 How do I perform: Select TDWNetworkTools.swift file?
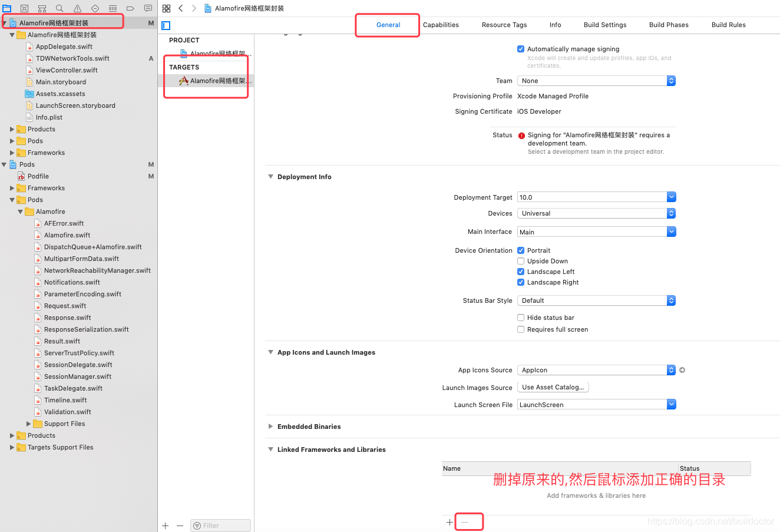tap(72, 58)
